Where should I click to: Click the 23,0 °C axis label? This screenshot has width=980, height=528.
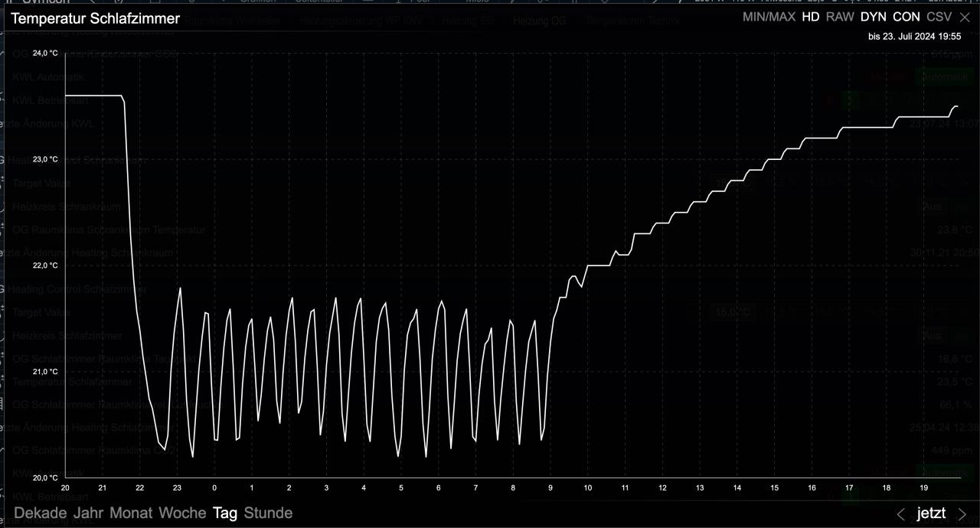(x=45, y=159)
